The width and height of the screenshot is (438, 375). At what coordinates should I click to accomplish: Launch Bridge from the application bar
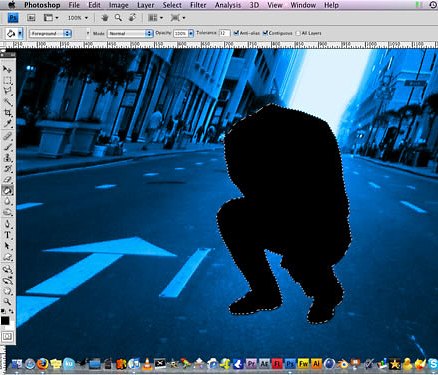click(31, 18)
